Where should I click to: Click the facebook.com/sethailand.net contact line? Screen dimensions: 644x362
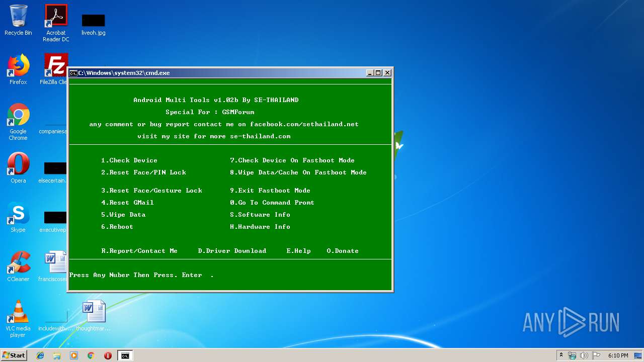pos(224,124)
